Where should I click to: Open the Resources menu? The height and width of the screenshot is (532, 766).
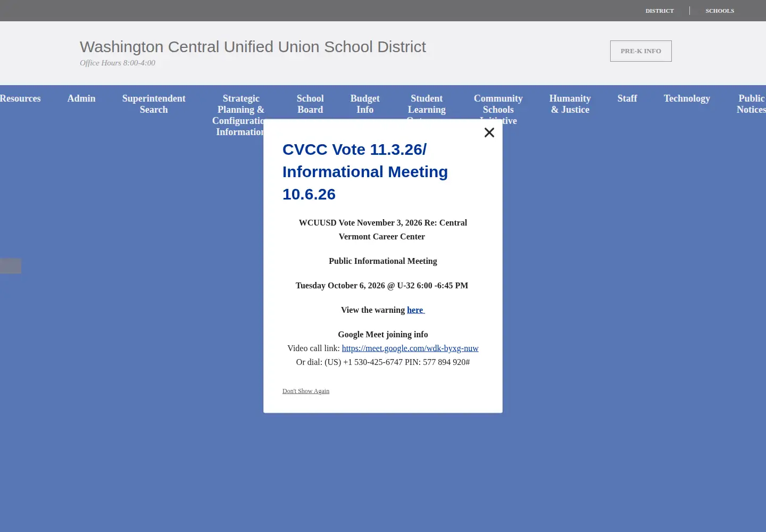click(x=20, y=98)
